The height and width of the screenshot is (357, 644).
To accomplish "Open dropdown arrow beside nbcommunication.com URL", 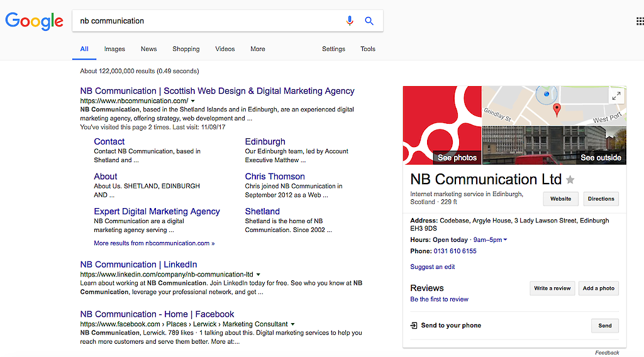I will pyautogui.click(x=192, y=101).
